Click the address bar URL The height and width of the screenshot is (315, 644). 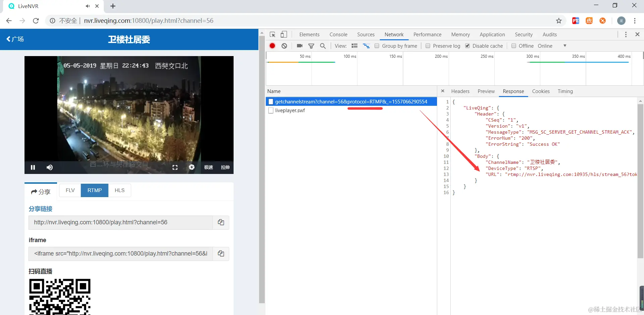coord(149,21)
